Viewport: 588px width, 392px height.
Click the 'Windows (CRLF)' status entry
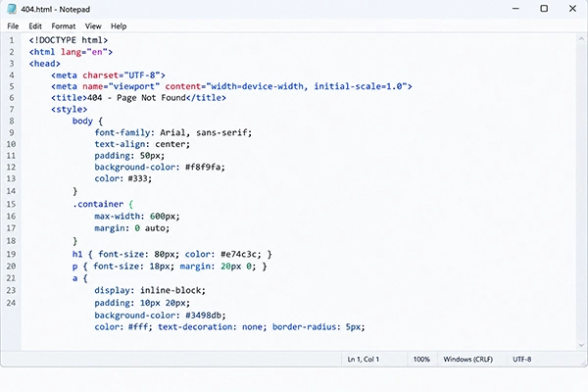[x=468, y=360]
